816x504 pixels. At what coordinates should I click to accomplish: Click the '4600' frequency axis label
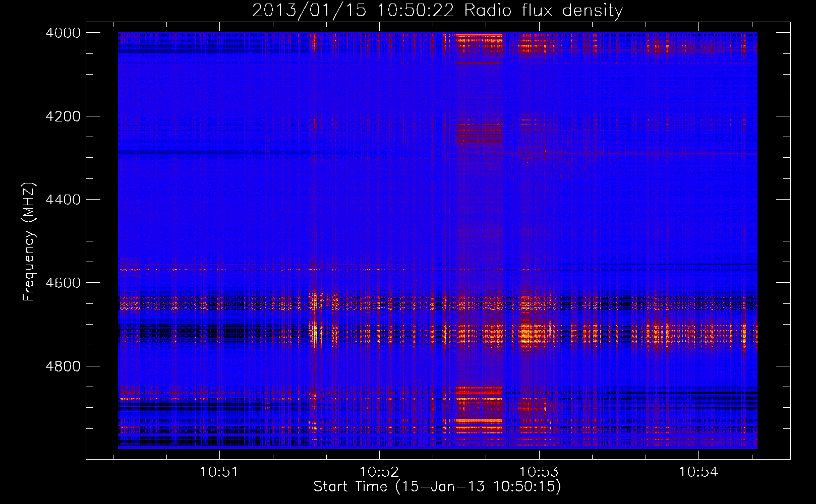[x=63, y=283]
